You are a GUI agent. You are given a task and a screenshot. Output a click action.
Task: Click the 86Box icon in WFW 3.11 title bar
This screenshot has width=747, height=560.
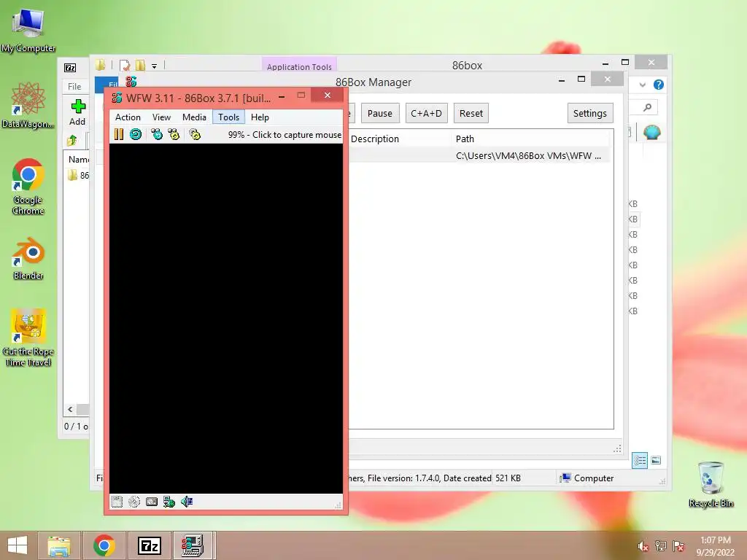[117, 98]
